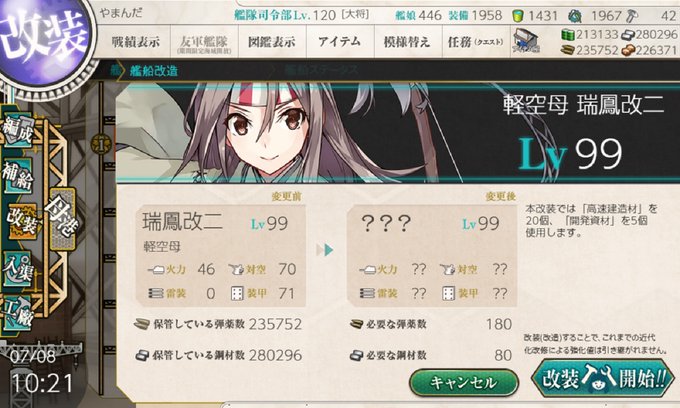Click the ??? post-remodel ship panel
680x408 pixels.
pyautogui.click(x=432, y=256)
